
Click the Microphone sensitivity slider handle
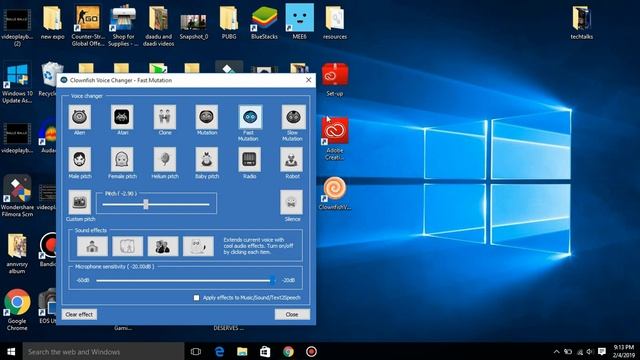273,280
